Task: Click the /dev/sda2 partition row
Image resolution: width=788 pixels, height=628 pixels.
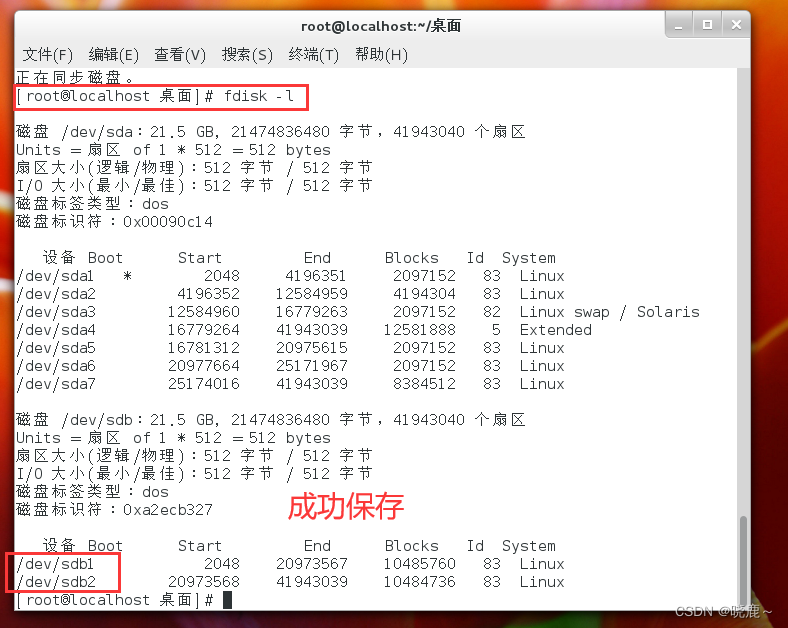Action: point(290,294)
